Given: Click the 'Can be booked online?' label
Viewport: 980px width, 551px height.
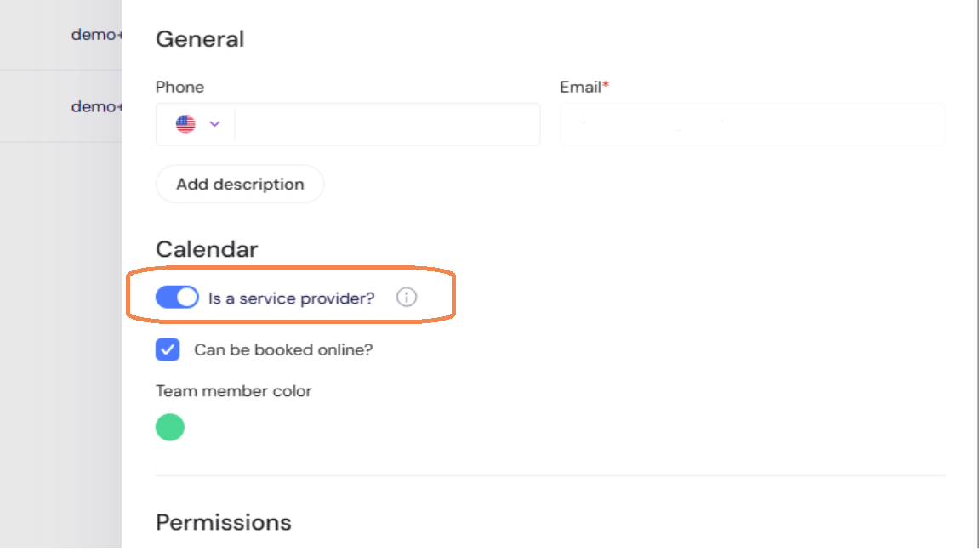Looking at the screenshot, I should pyautogui.click(x=283, y=349).
